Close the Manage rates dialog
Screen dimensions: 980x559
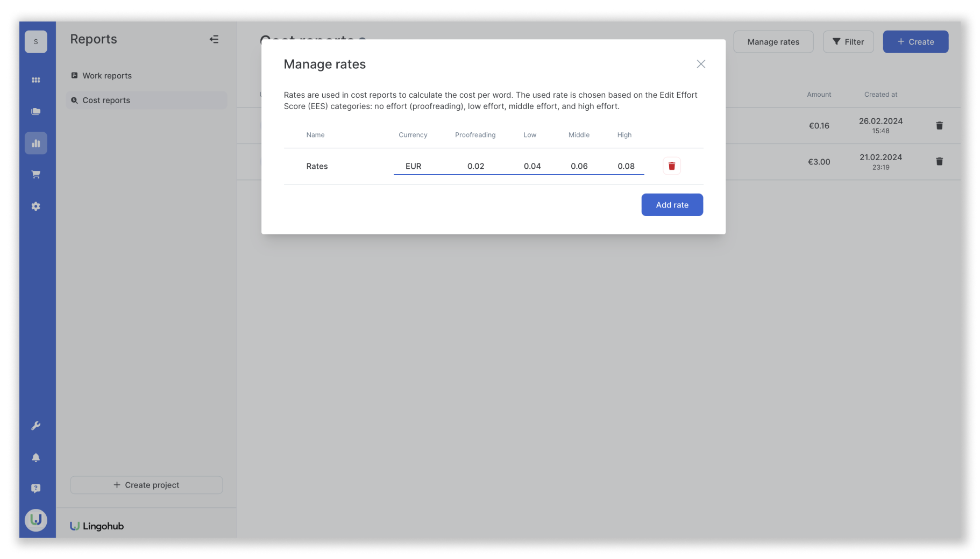pos(700,64)
